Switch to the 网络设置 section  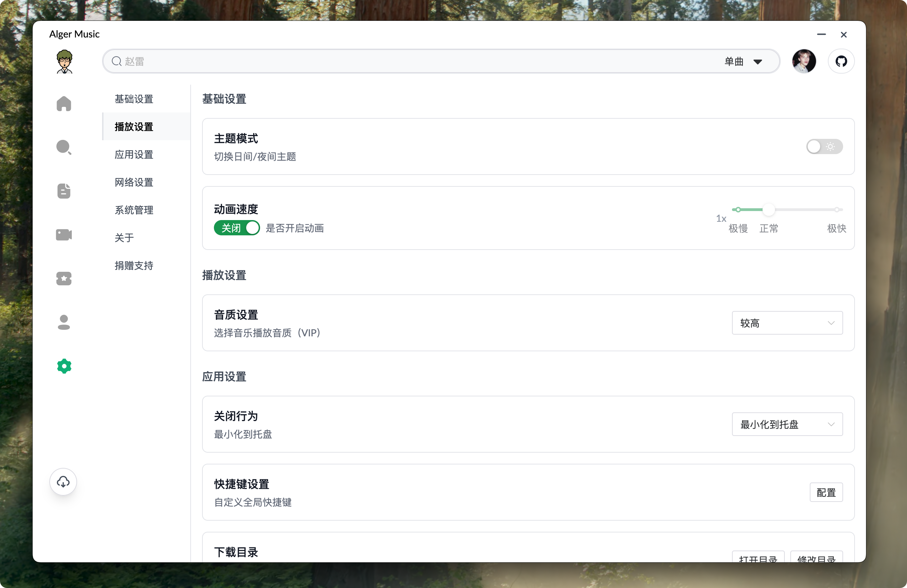[134, 182]
